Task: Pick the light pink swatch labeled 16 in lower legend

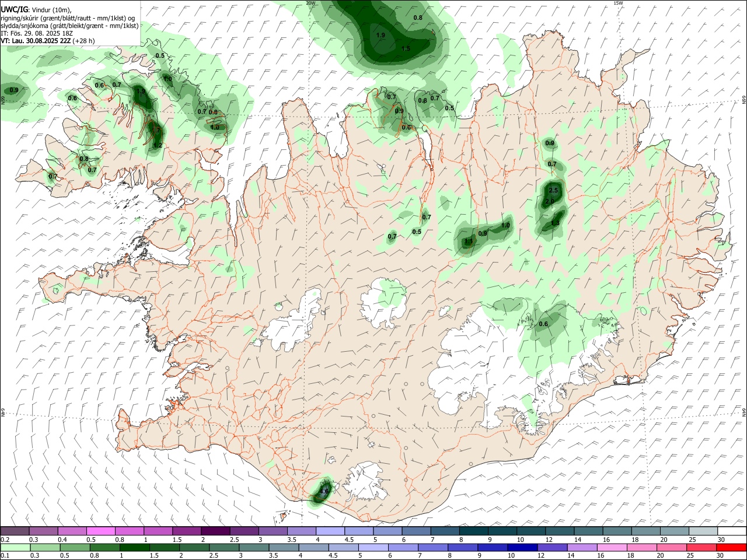Action: click(x=613, y=548)
